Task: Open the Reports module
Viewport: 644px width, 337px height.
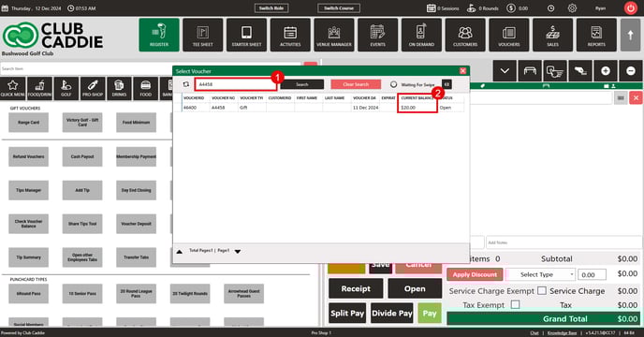Action: click(596, 35)
